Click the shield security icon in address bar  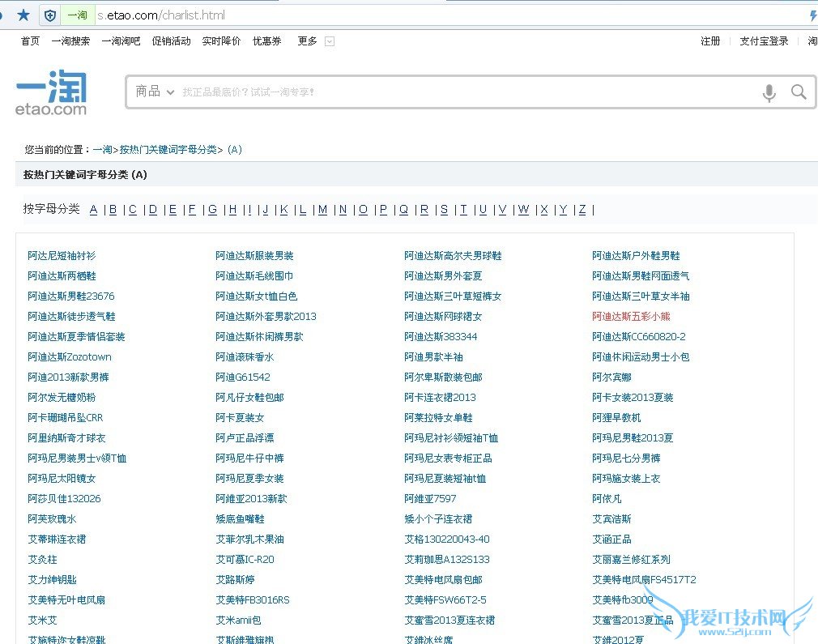pyautogui.click(x=50, y=15)
